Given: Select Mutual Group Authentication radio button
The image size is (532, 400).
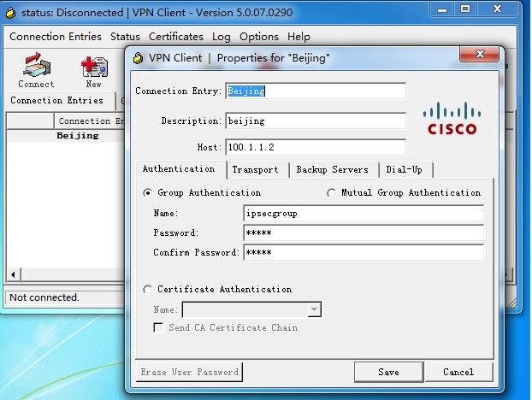Looking at the screenshot, I should (x=331, y=193).
